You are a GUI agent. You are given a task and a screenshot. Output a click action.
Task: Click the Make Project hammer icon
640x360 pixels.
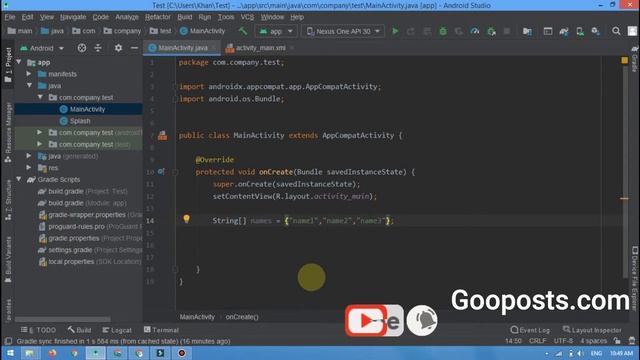pos(243,31)
